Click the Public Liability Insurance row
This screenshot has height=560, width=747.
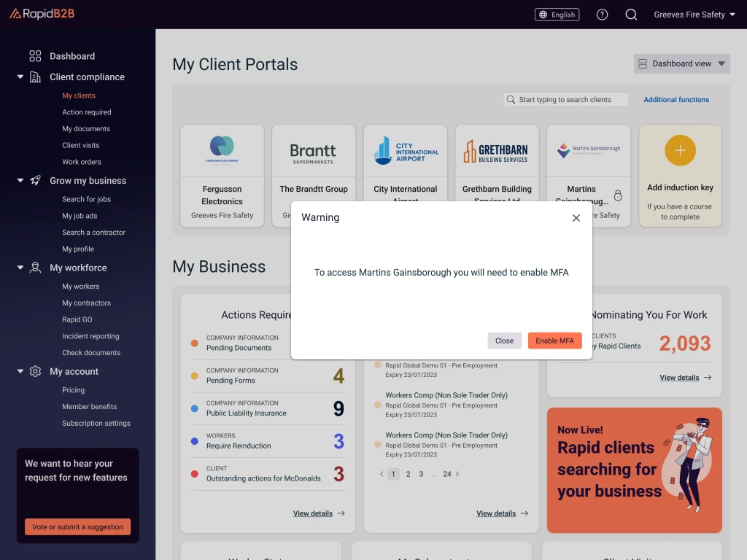[268, 409]
